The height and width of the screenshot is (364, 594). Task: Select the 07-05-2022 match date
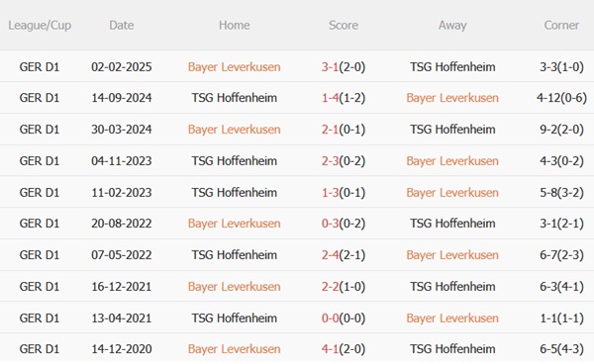[121, 255]
